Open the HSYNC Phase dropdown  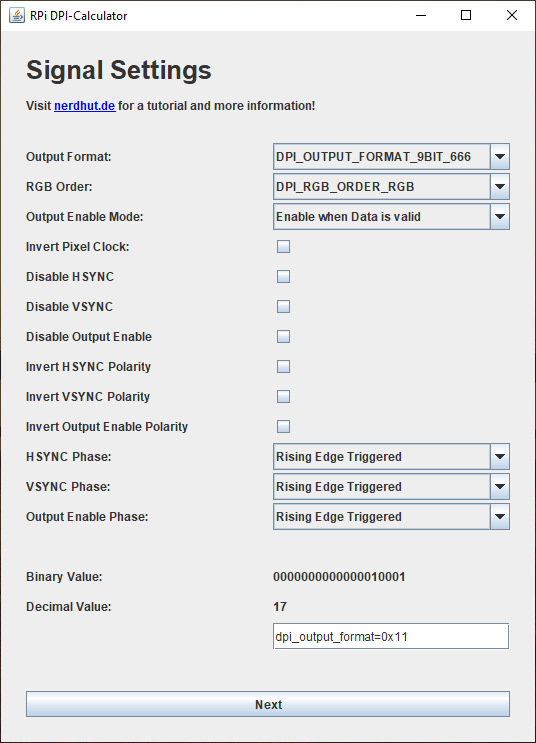point(391,457)
